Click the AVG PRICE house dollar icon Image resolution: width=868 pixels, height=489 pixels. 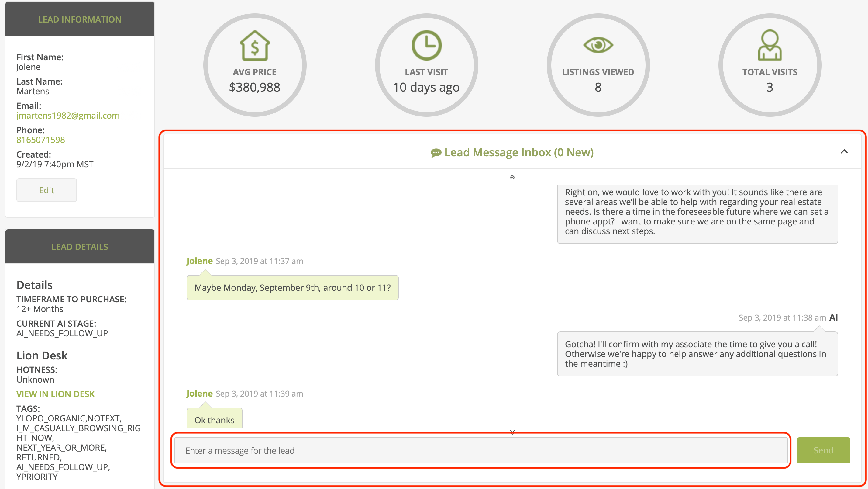(255, 46)
